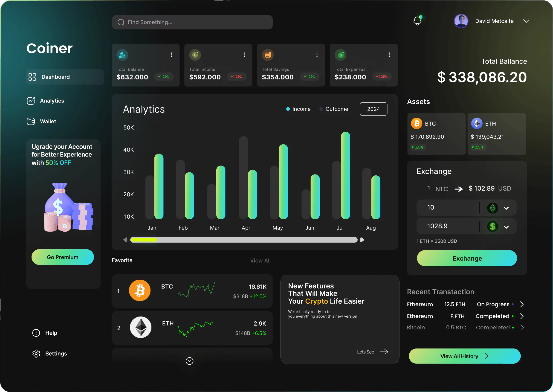Toggle Outcome chart visibility
This screenshot has height=392, width=553.
pos(334,109)
